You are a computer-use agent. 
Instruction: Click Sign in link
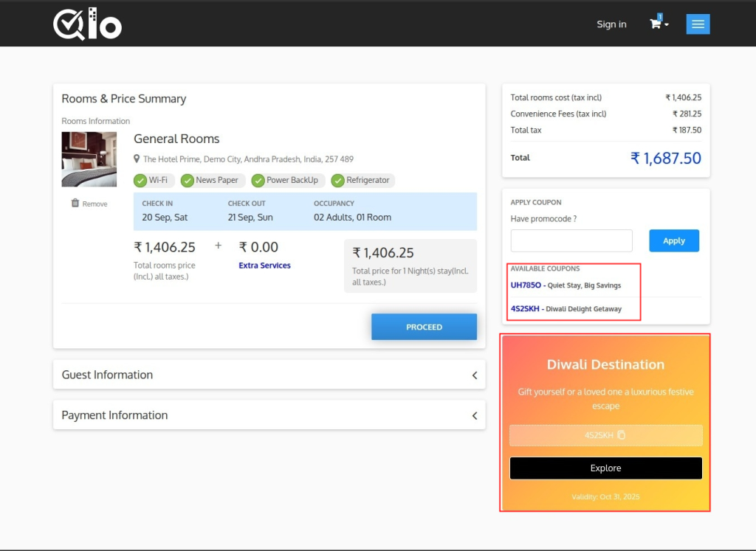(611, 24)
